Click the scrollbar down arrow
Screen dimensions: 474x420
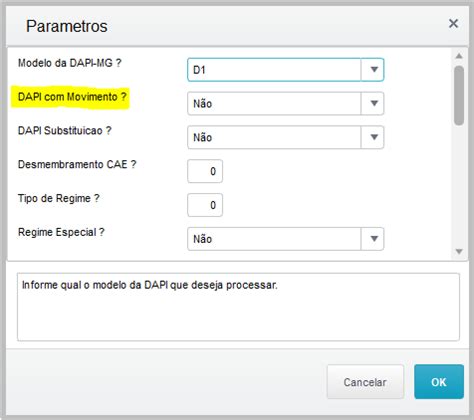pyautogui.click(x=459, y=251)
